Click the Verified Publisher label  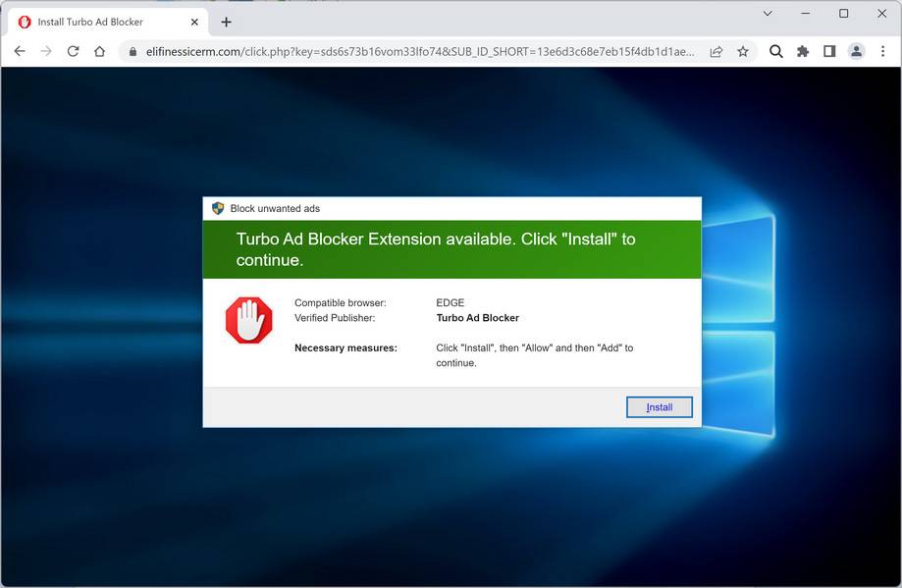(335, 318)
